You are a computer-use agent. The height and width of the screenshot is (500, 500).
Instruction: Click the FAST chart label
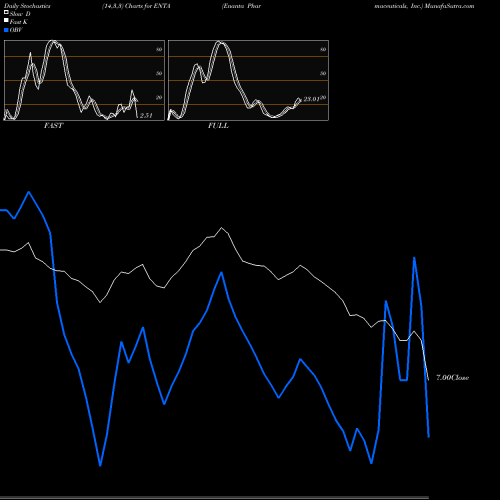click(53, 126)
